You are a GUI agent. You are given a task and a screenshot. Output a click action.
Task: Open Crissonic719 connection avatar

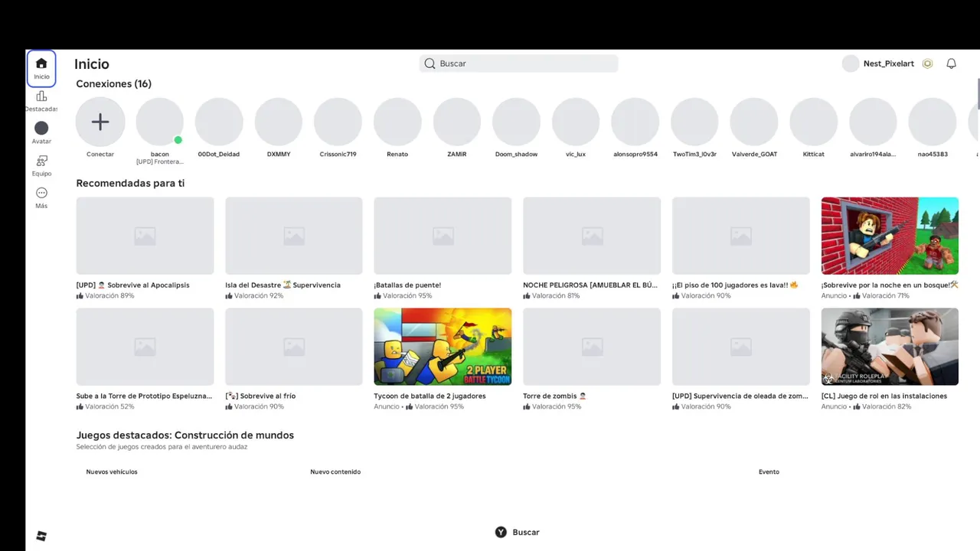338,122
